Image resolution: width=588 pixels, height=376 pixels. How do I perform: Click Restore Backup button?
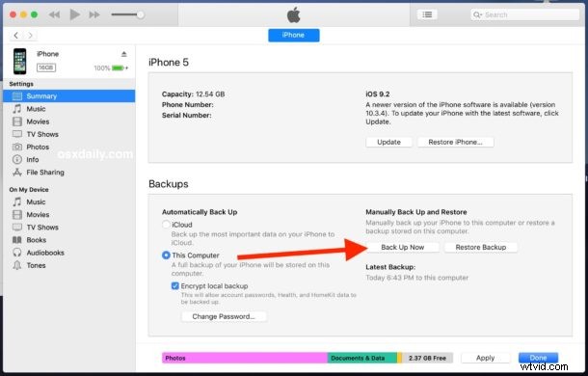click(481, 247)
